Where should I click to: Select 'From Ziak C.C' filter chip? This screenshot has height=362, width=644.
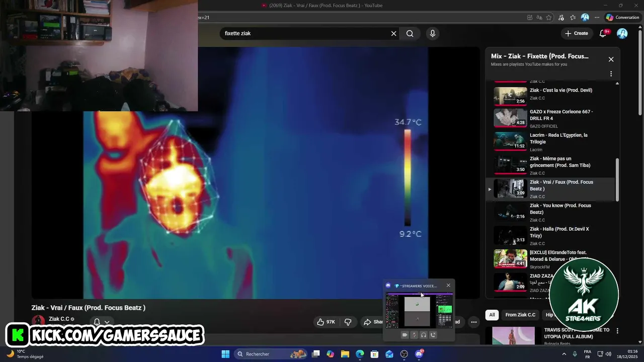(x=520, y=315)
